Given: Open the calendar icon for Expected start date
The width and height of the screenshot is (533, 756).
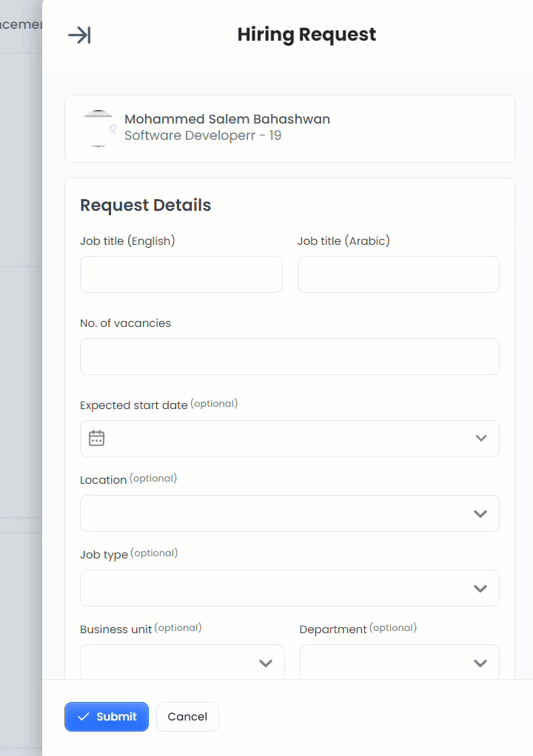Looking at the screenshot, I should coord(96,438).
